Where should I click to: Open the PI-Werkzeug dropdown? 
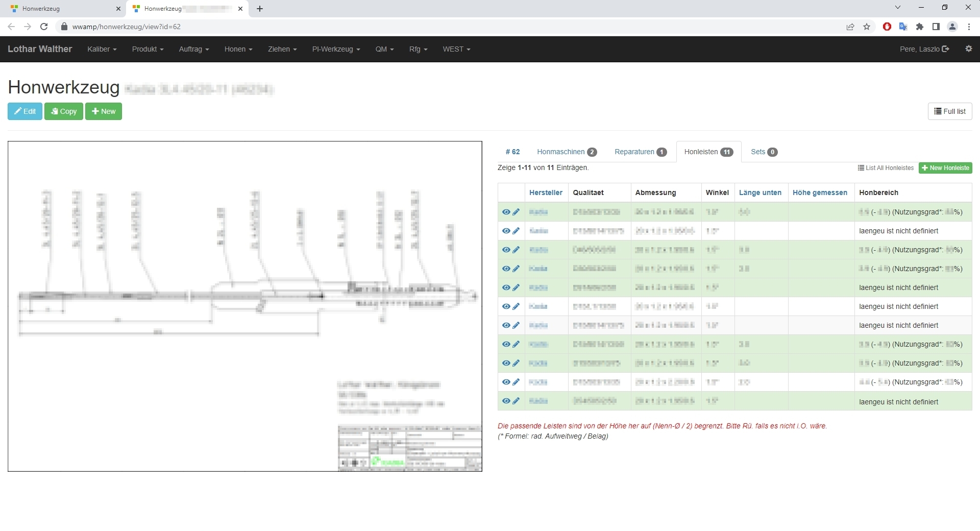pos(336,49)
